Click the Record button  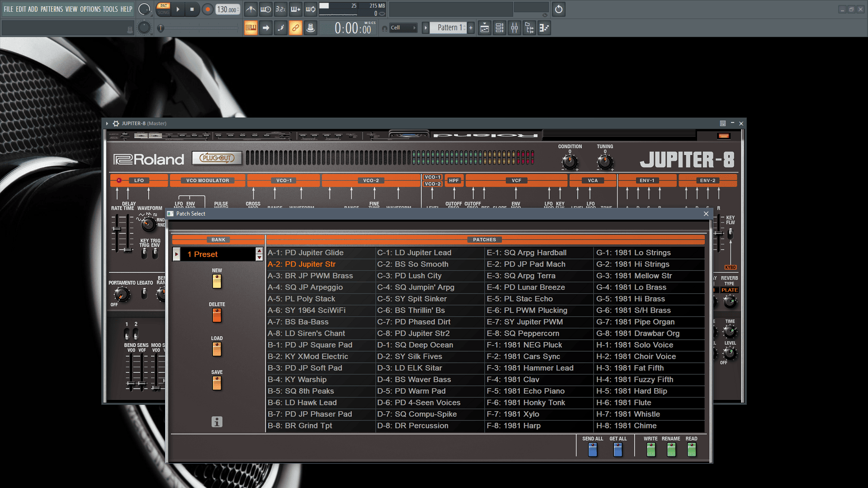(208, 9)
